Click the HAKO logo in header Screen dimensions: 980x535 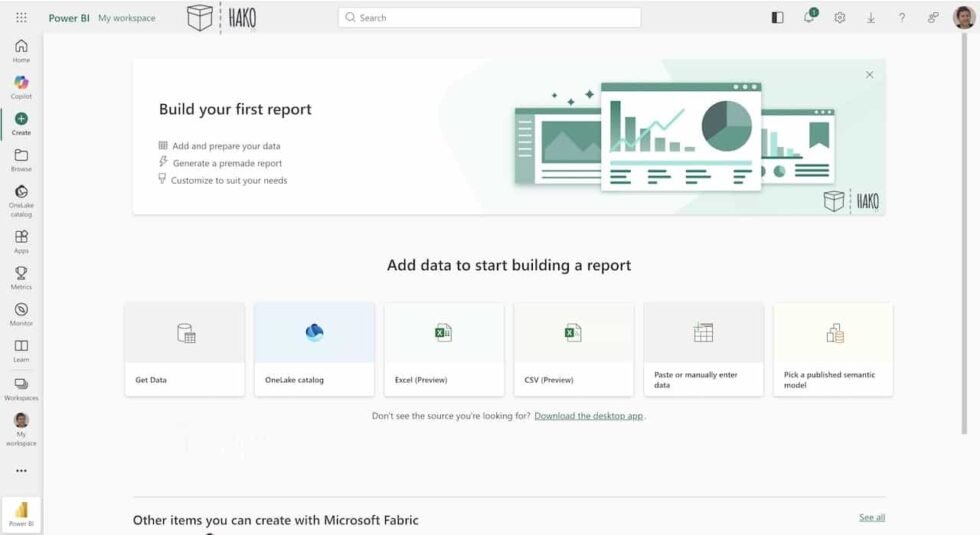coord(222,18)
